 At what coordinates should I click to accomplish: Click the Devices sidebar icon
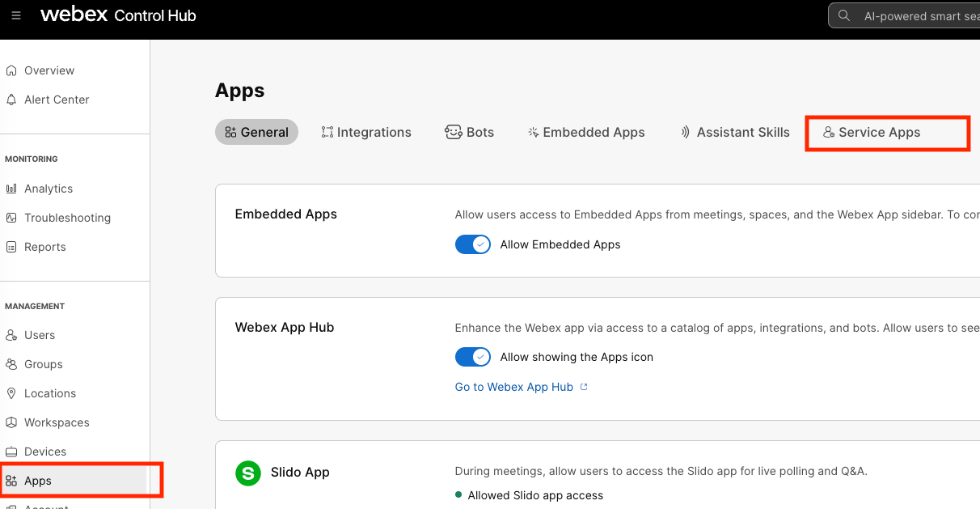(x=11, y=452)
